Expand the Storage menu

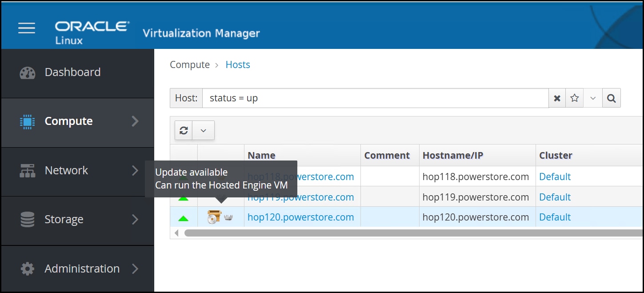coord(78,220)
